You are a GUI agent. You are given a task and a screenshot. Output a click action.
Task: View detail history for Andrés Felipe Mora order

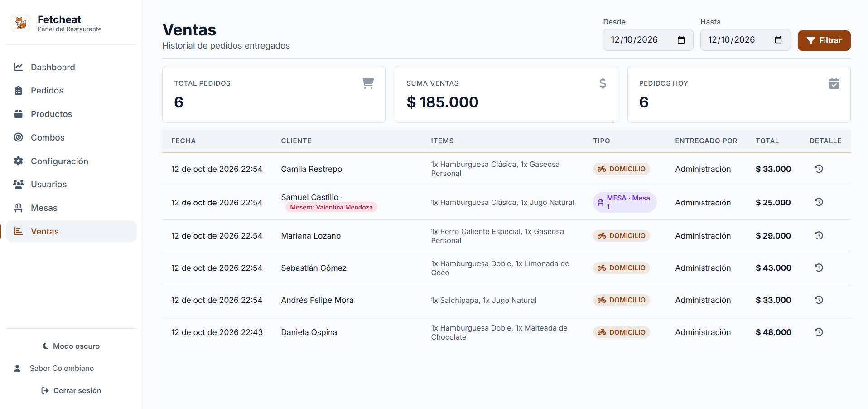pos(819,300)
